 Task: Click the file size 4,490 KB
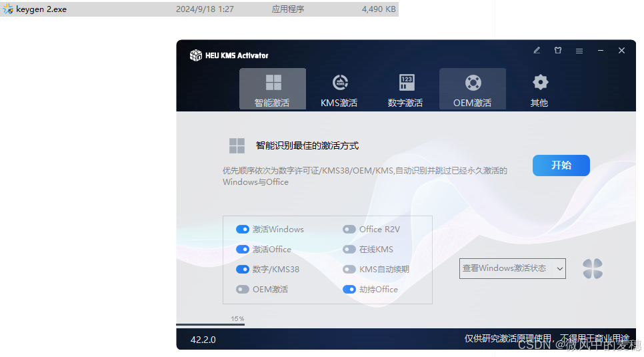(x=379, y=9)
